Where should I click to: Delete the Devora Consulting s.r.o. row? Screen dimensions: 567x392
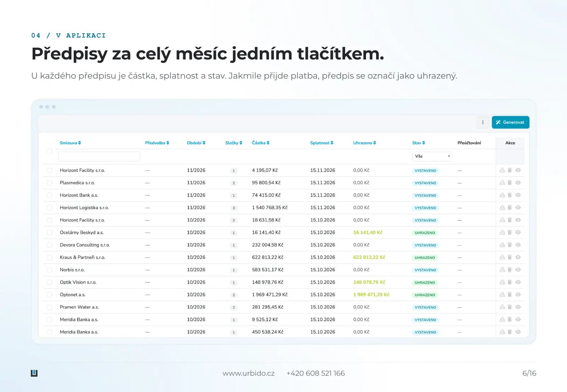[x=510, y=245]
